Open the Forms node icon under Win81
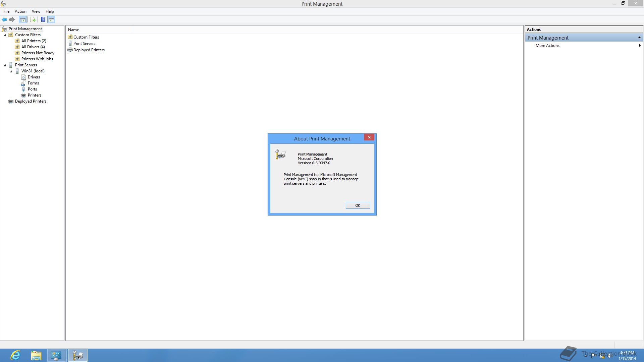The height and width of the screenshot is (362, 644). 23,83
